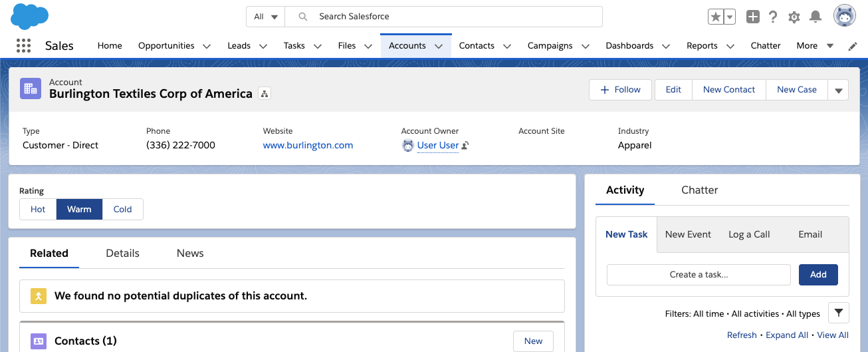This screenshot has width=868, height=352.
Task: Click the duplicates merge icon
Action: [x=39, y=296]
